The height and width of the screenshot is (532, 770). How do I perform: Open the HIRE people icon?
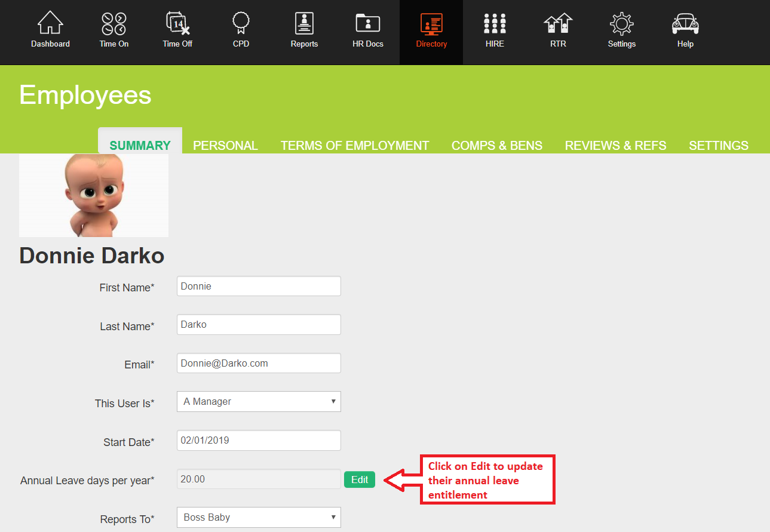(x=495, y=24)
